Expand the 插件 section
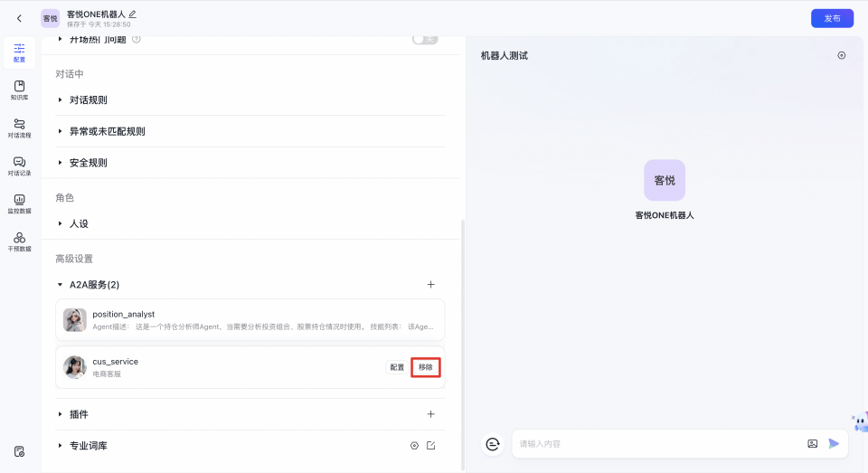 (x=60, y=414)
